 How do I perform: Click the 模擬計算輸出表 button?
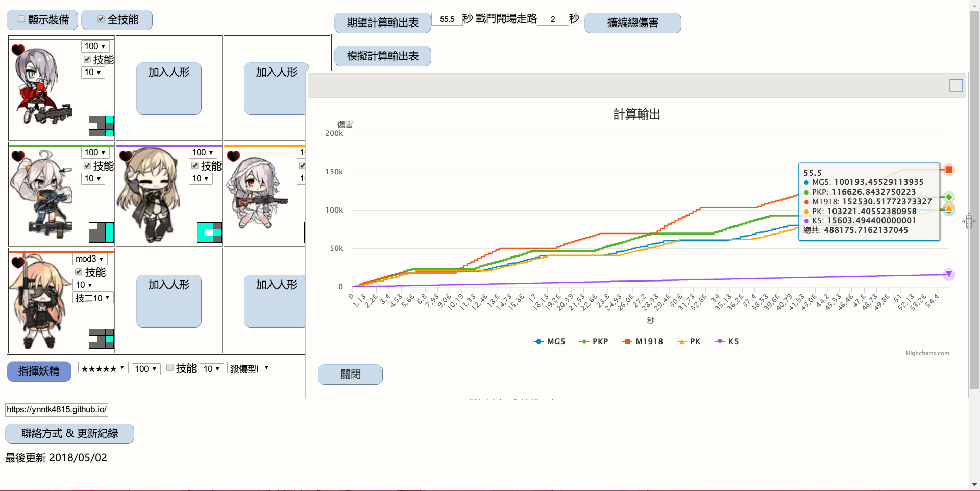[x=383, y=56]
